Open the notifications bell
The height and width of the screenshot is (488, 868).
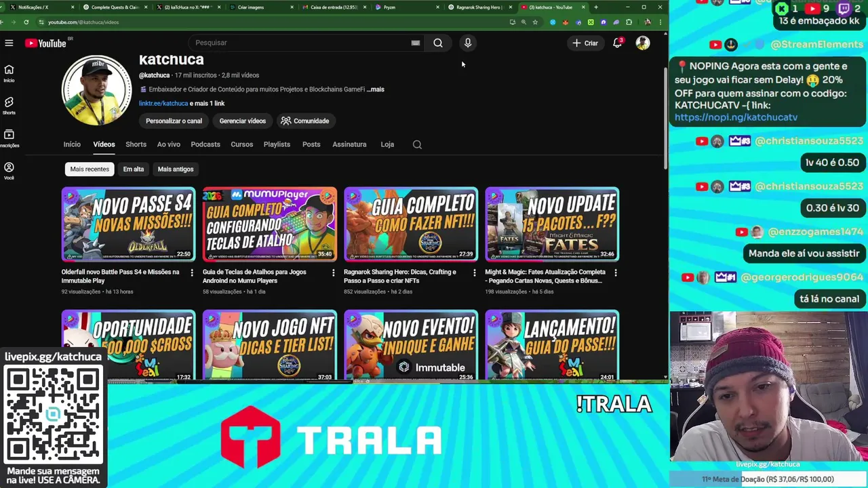coord(618,43)
